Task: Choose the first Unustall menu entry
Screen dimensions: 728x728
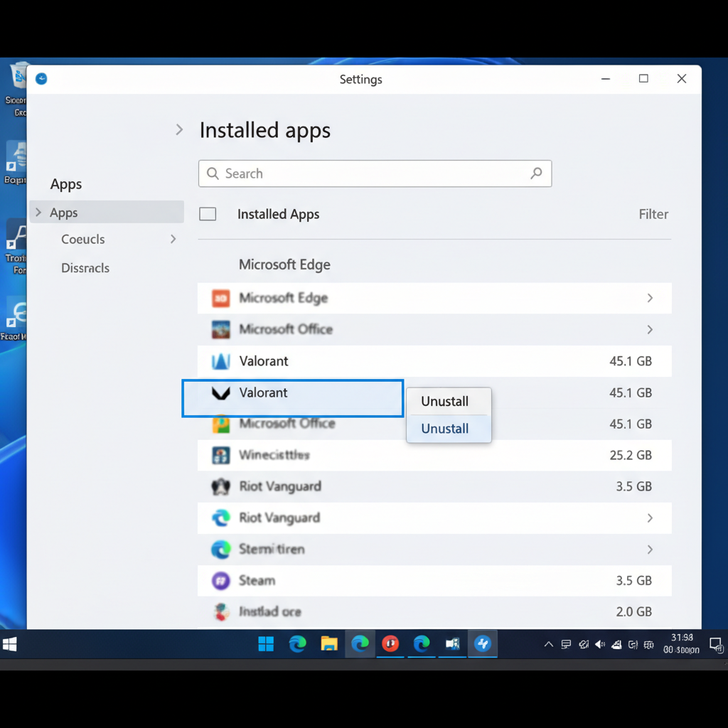Action: 445,402
